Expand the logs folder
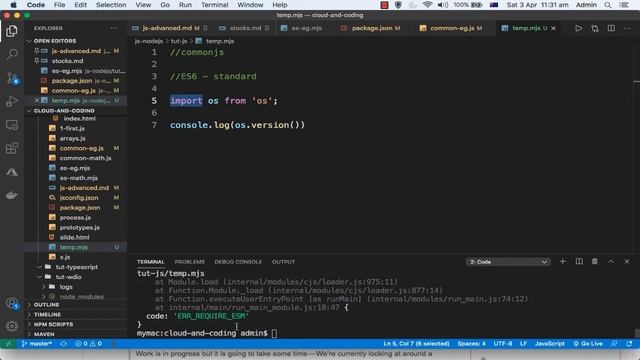The width and height of the screenshot is (640, 360). pos(66,287)
